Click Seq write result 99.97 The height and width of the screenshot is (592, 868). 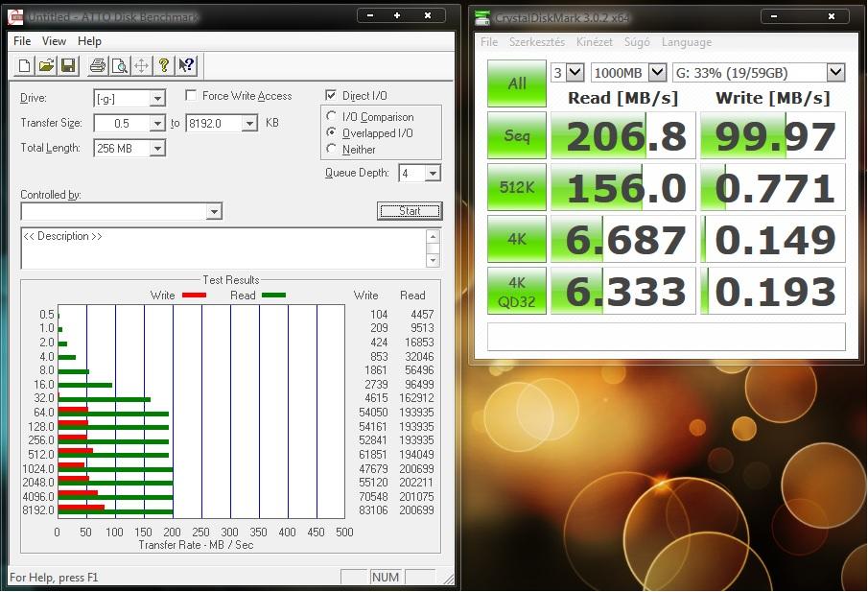(x=773, y=135)
